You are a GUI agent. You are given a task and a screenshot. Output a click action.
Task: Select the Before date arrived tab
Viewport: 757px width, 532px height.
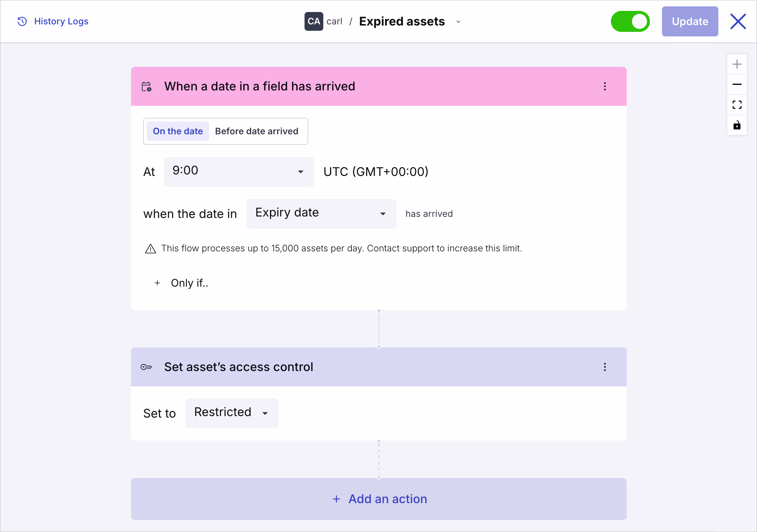[257, 131]
